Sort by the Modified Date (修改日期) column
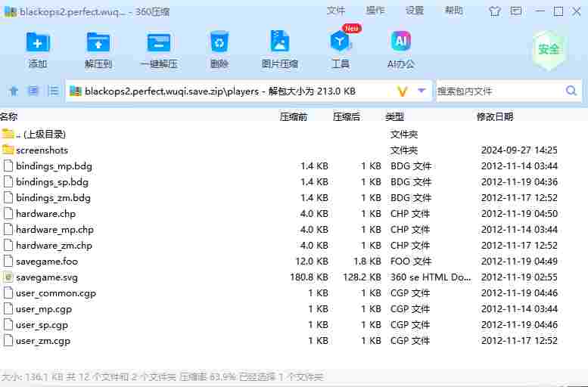Viewport: 588px width, 387px height. 495,117
